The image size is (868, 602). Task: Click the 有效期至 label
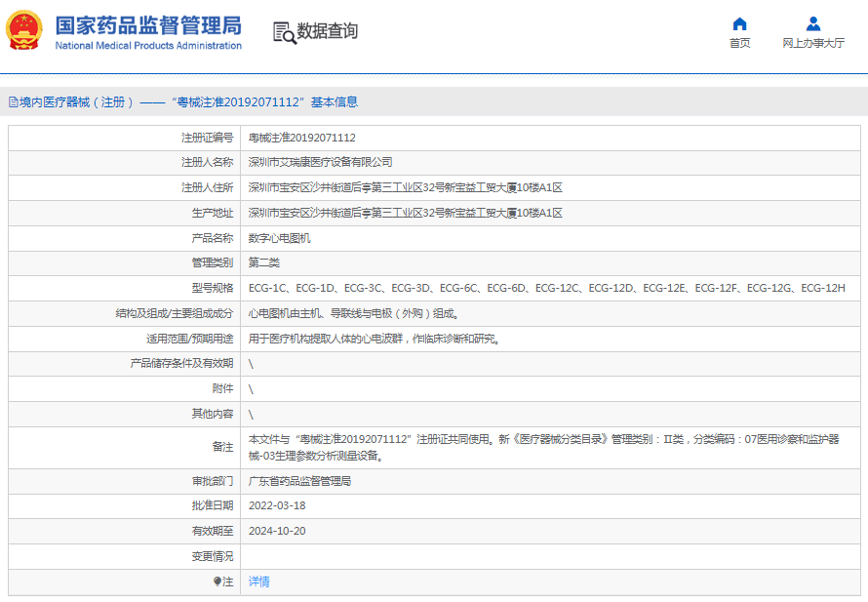click(213, 531)
